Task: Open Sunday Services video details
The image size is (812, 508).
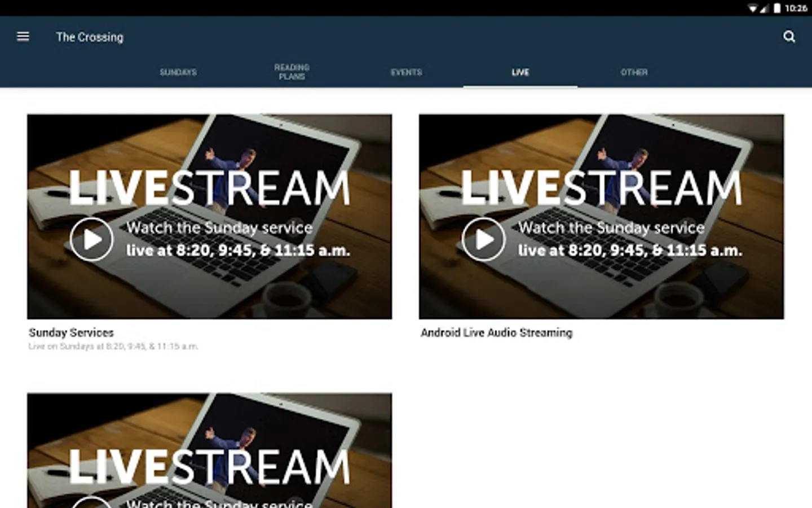Action: tap(71, 332)
